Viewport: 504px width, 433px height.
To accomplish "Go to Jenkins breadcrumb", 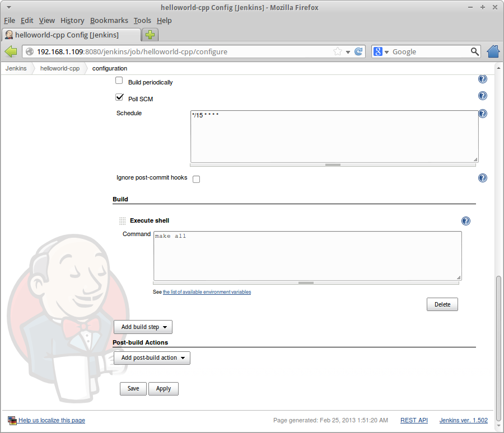I will (16, 68).
